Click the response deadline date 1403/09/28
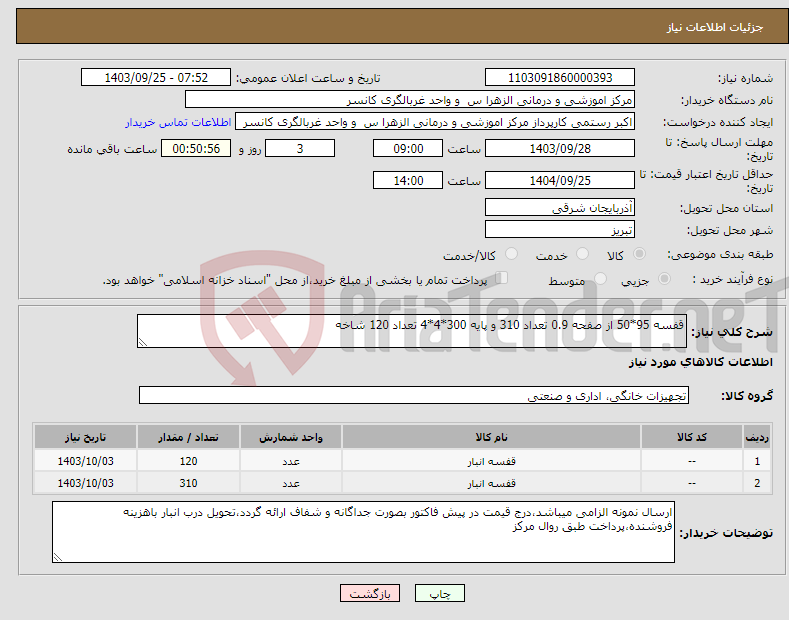Image resolution: width=789 pixels, height=620 pixels. pos(560,148)
